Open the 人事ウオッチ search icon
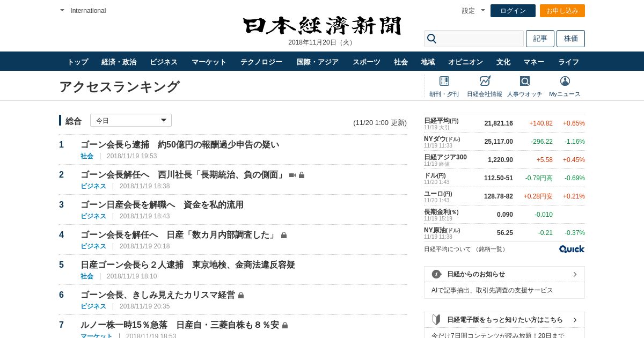 pyautogui.click(x=524, y=81)
